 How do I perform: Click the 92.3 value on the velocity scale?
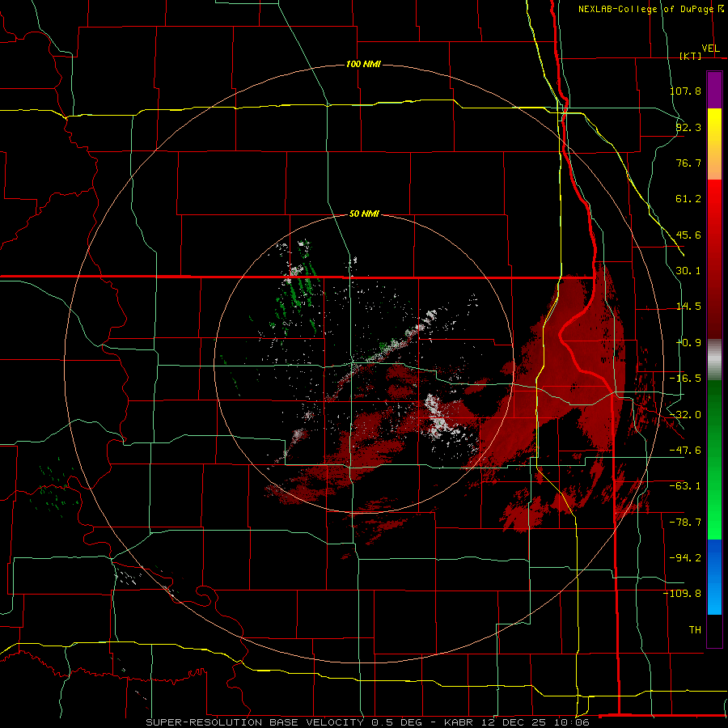tap(688, 127)
